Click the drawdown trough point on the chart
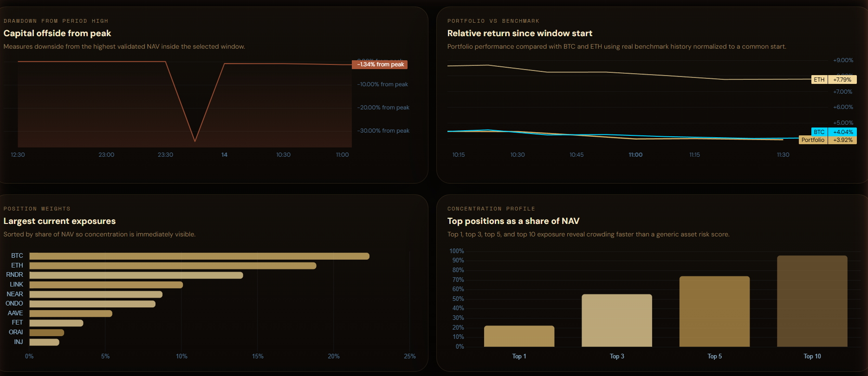The image size is (868, 376). pos(195,141)
